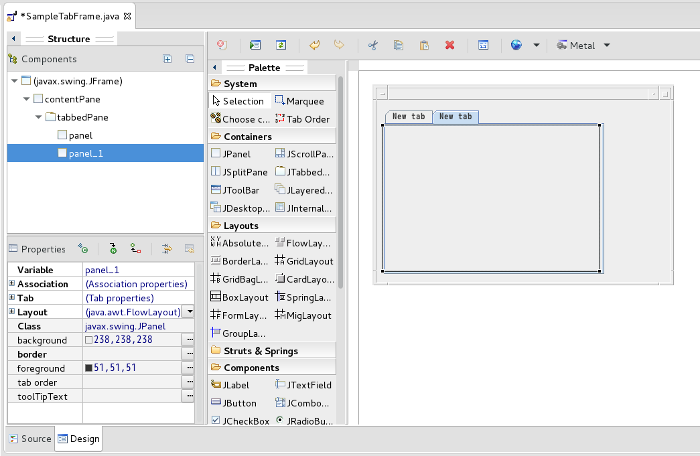Viewport: 700px width, 456px height.
Task: Select JPanel from Containers palette
Action: (x=231, y=154)
